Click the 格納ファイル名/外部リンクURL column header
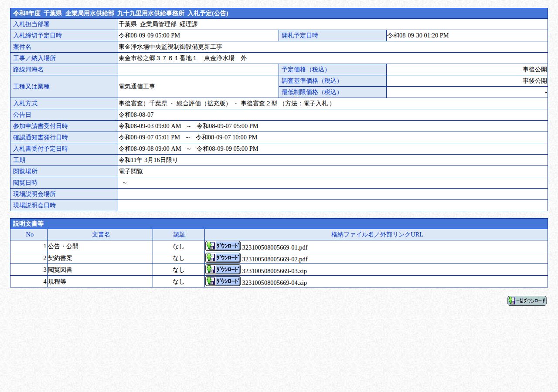Image resolution: width=558 pixels, height=392 pixels. (x=376, y=234)
